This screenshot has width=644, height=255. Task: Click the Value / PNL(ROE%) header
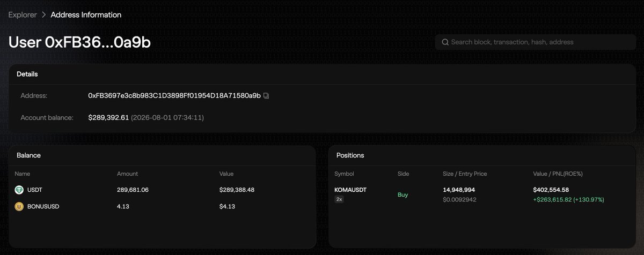558,174
